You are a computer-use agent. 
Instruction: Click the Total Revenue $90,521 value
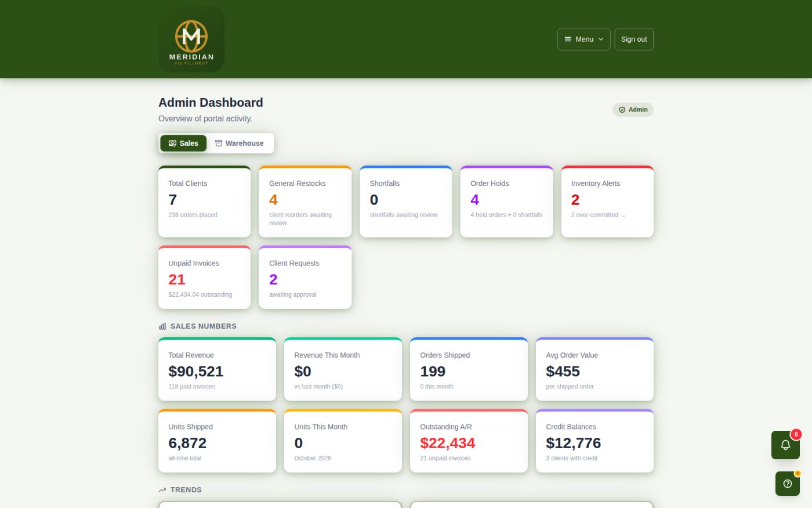tap(196, 372)
